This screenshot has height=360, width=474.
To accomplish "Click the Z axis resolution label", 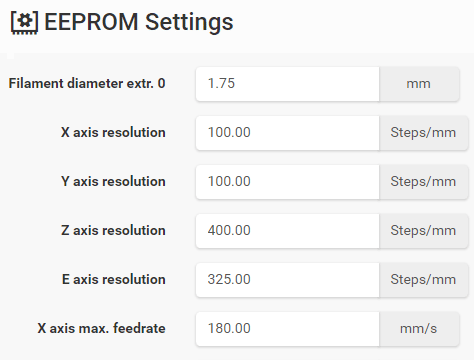I will (113, 230).
